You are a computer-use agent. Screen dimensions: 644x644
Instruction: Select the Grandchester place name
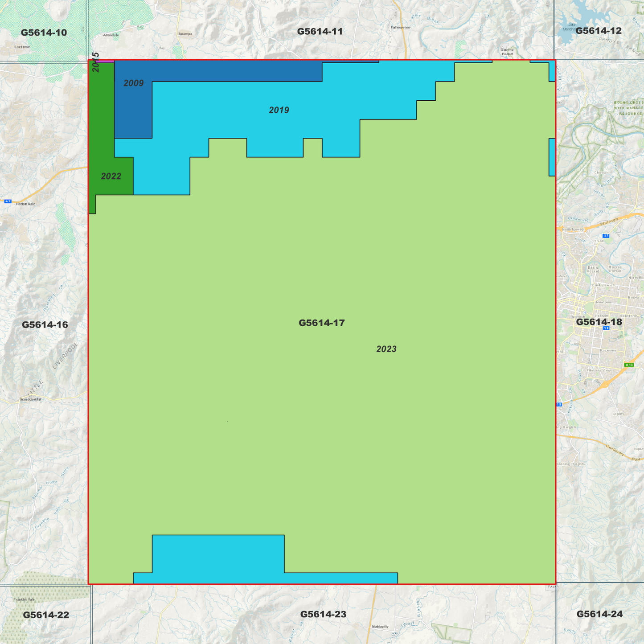(31, 399)
